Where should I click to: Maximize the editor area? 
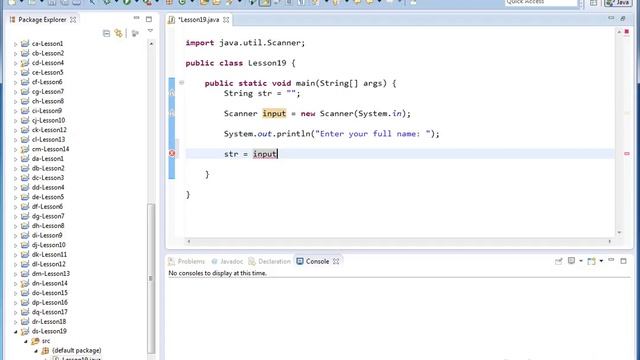click(623, 18)
